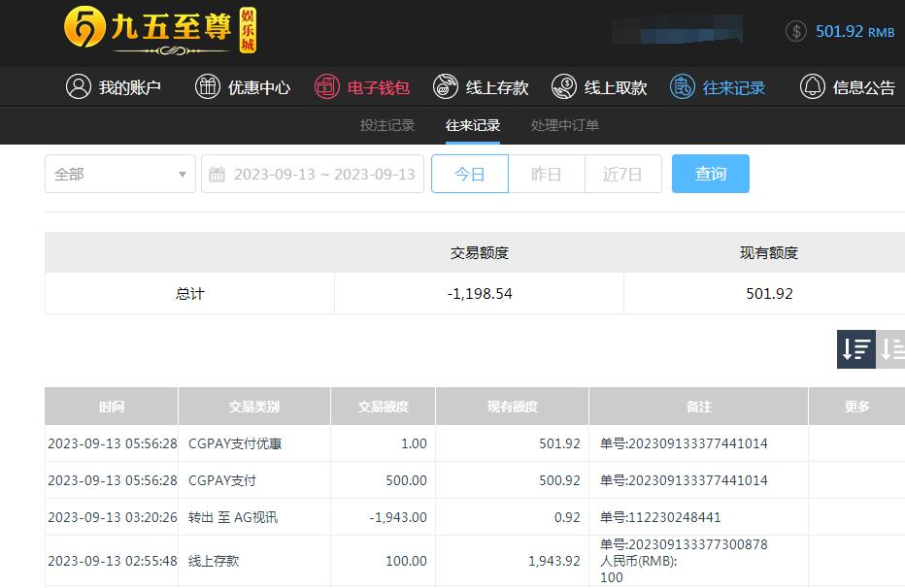Screen dimensions: 905x588
Task: Click the 时间 column header
Action: [112, 407]
